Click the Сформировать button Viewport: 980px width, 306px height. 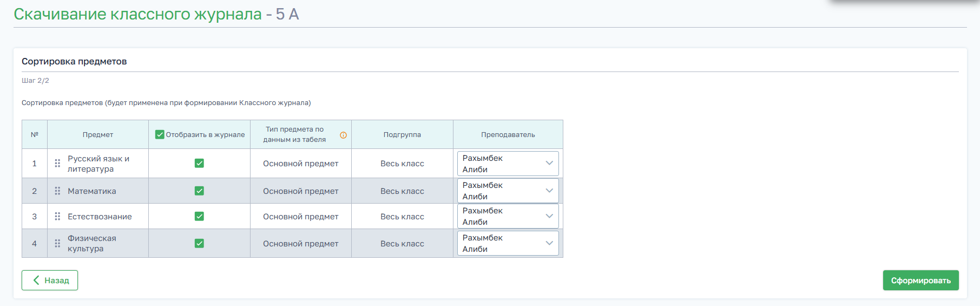coord(920,280)
